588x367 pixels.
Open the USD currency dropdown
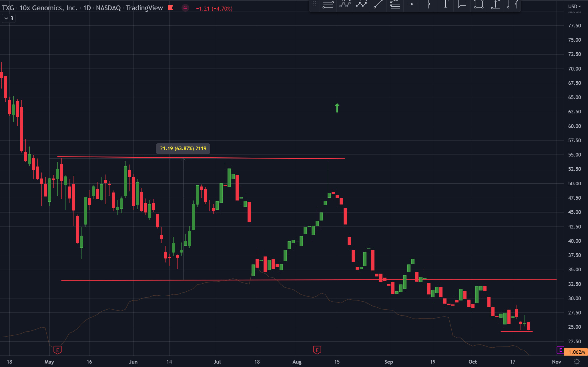(574, 6)
